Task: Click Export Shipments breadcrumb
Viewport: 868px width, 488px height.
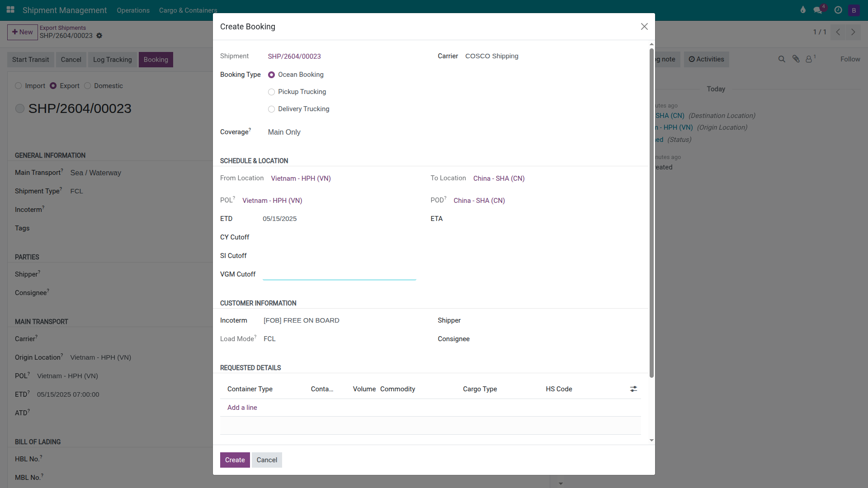Action: 63,28
